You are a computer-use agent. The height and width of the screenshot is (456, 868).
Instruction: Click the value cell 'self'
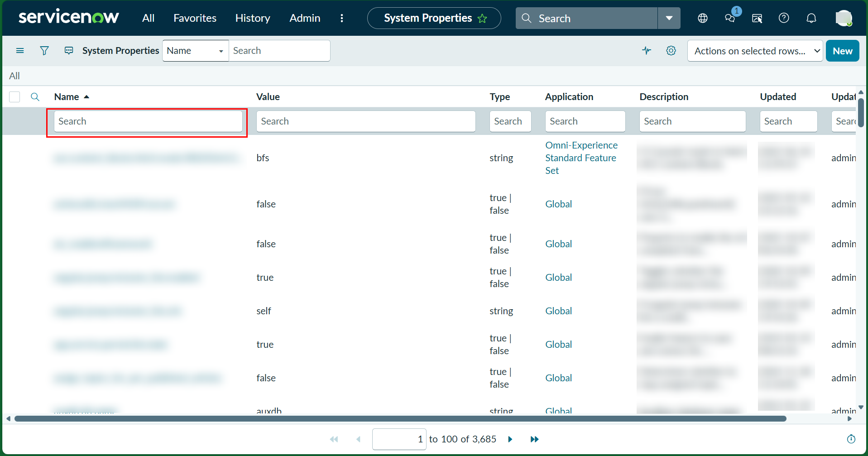tap(264, 311)
